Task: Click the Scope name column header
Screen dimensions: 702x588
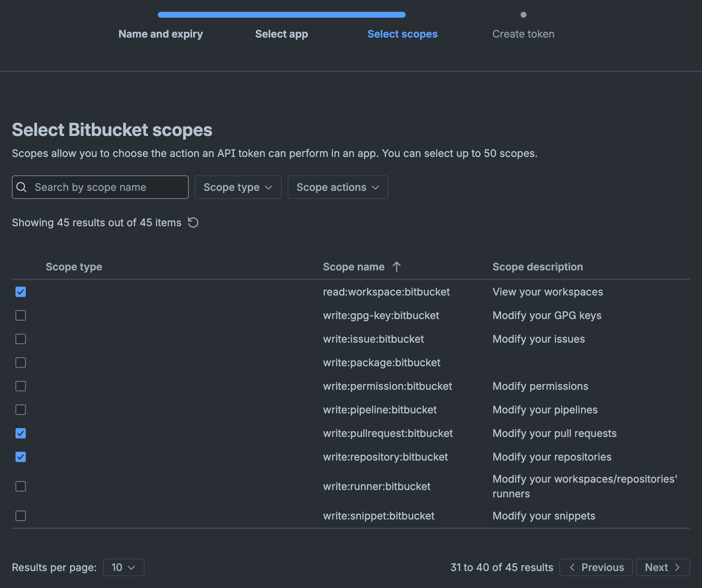Action: point(354,267)
